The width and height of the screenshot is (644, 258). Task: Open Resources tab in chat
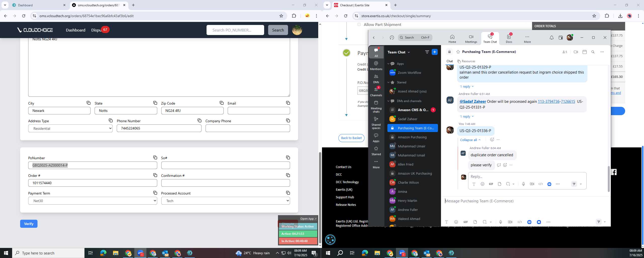[466, 61]
